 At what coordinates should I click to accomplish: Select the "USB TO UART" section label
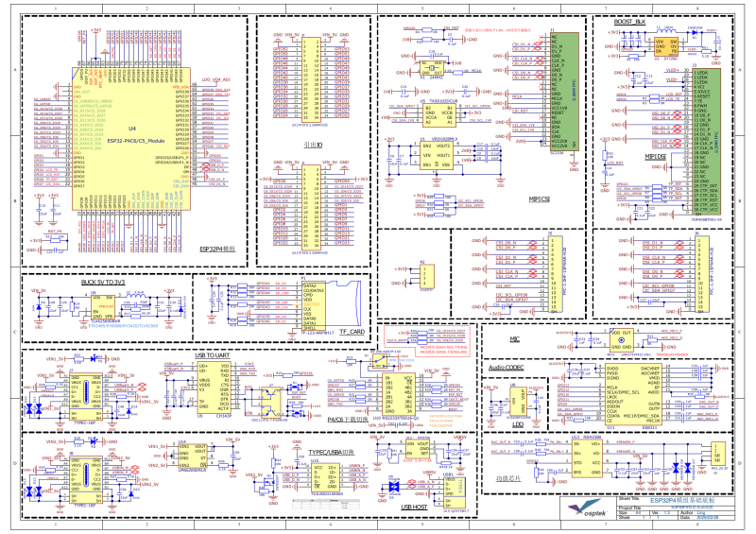(x=212, y=355)
